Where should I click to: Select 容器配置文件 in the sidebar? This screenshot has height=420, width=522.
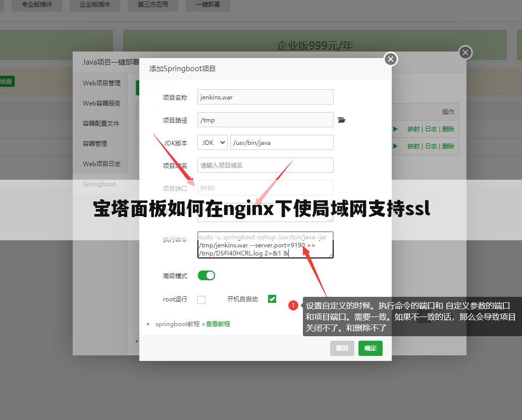pyautogui.click(x=101, y=124)
